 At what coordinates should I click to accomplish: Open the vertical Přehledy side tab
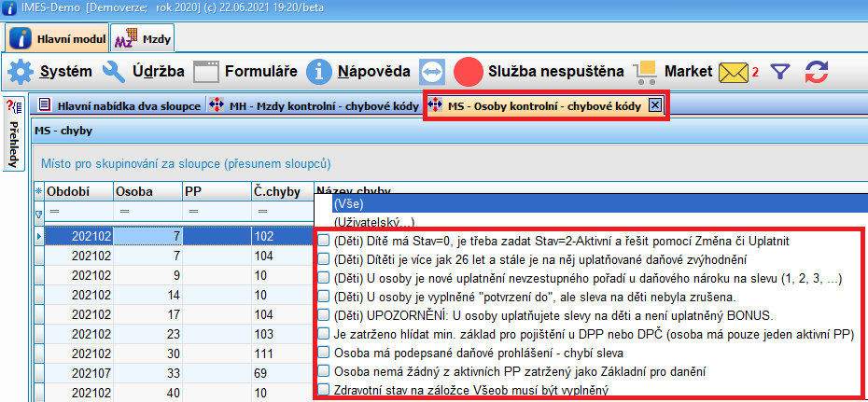pyautogui.click(x=14, y=133)
